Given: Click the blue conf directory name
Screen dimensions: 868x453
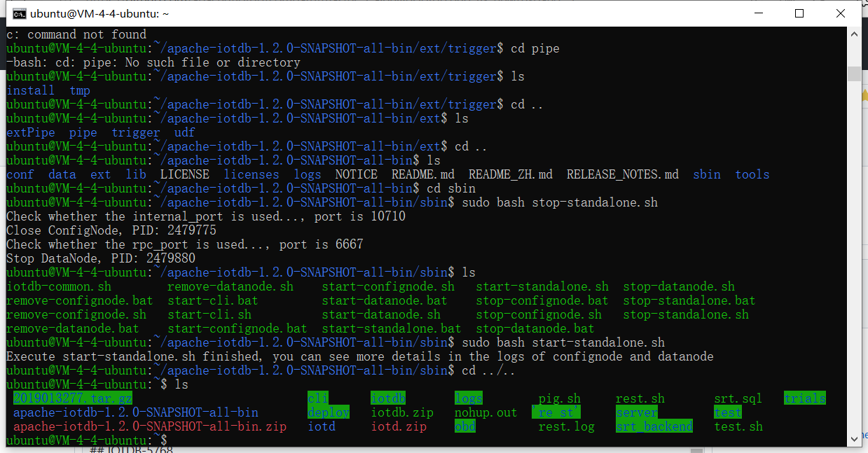Looking at the screenshot, I should [20, 174].
